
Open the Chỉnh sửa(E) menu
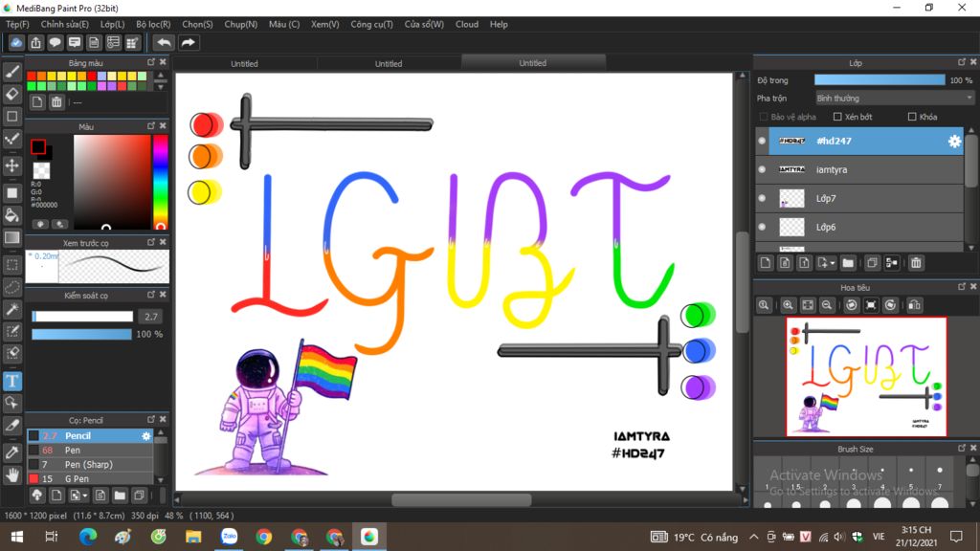65,24
